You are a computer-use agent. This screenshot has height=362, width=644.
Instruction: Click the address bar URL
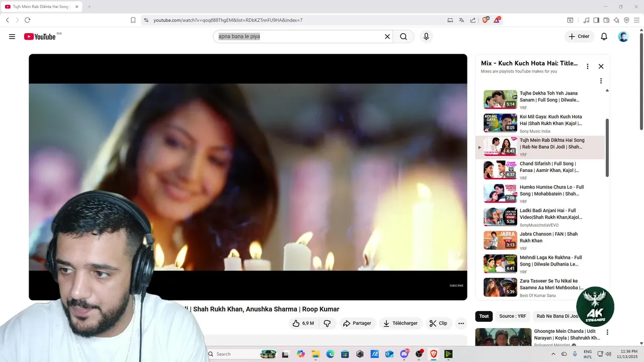click(x=228, y=20)
